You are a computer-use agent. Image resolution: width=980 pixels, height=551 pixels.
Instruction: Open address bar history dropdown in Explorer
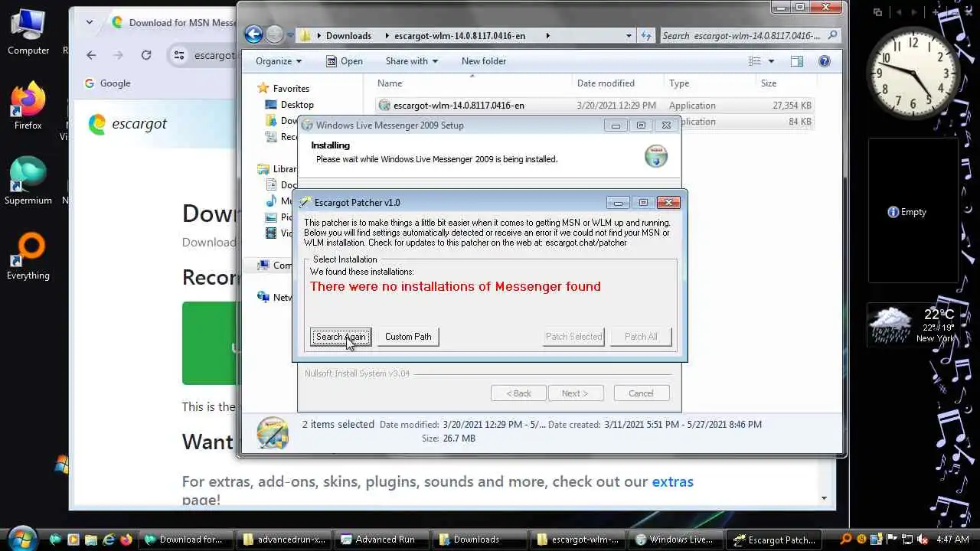coord(629,35)
